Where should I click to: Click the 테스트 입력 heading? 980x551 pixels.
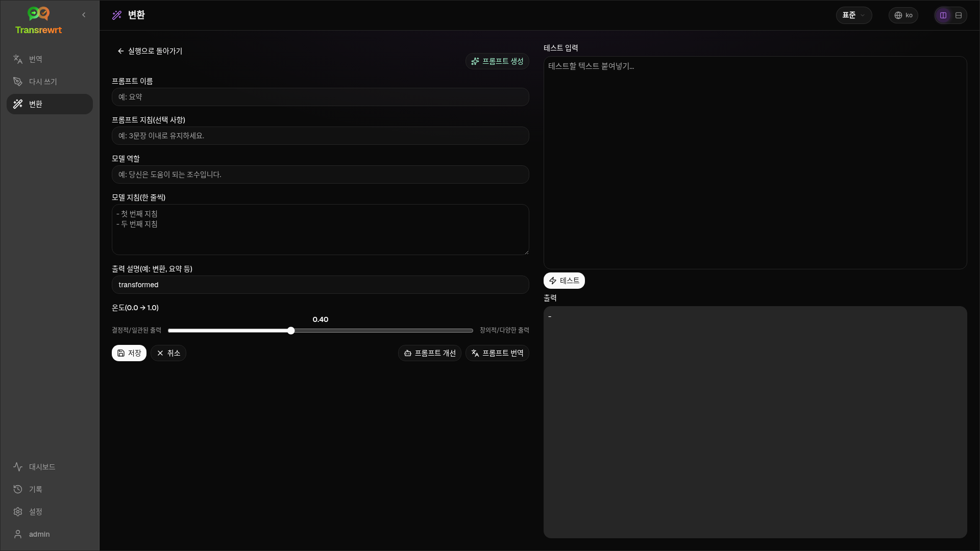coord(561,48)
